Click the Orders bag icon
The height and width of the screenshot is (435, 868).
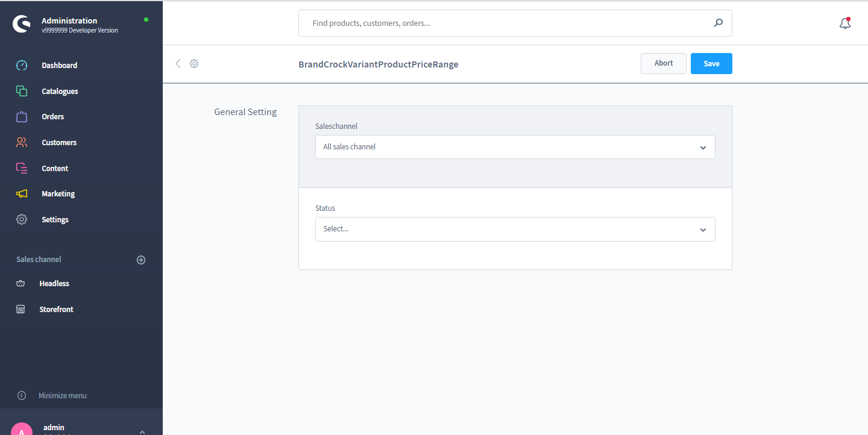22,116
